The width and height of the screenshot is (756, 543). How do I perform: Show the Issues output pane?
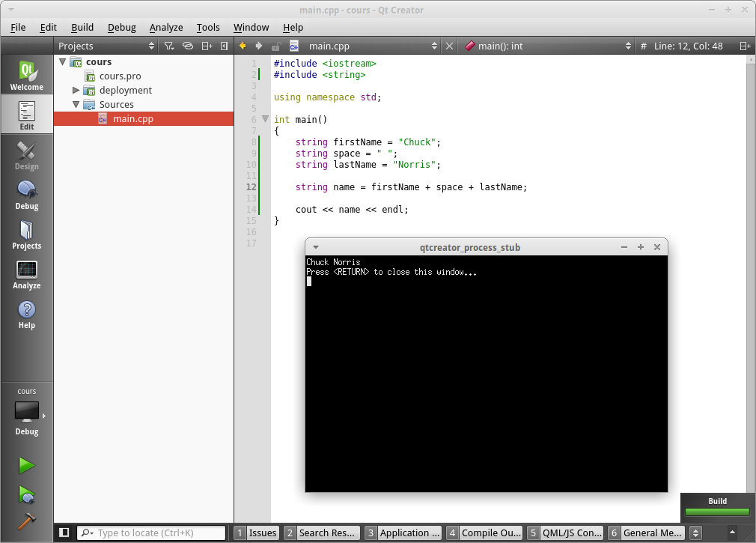[x=257, y=533]
